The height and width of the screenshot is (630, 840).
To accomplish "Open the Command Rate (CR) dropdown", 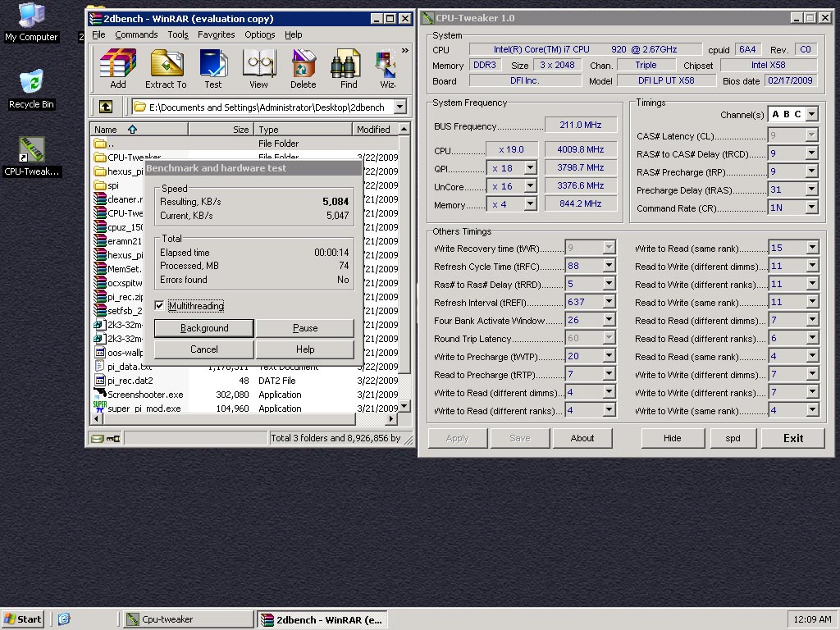I will tap(811, 208).
